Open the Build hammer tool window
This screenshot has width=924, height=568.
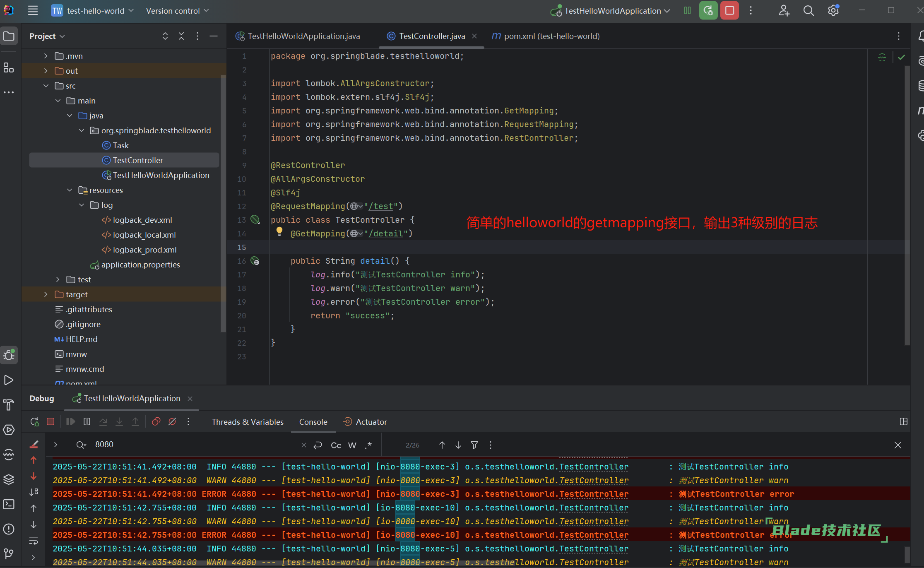tap(9, 405)
